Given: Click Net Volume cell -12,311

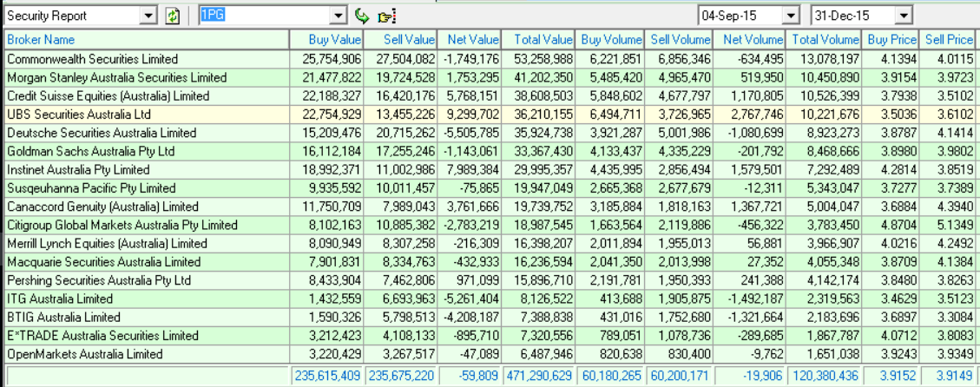Looking at the screenshot, I should click(x=748, y=188).
